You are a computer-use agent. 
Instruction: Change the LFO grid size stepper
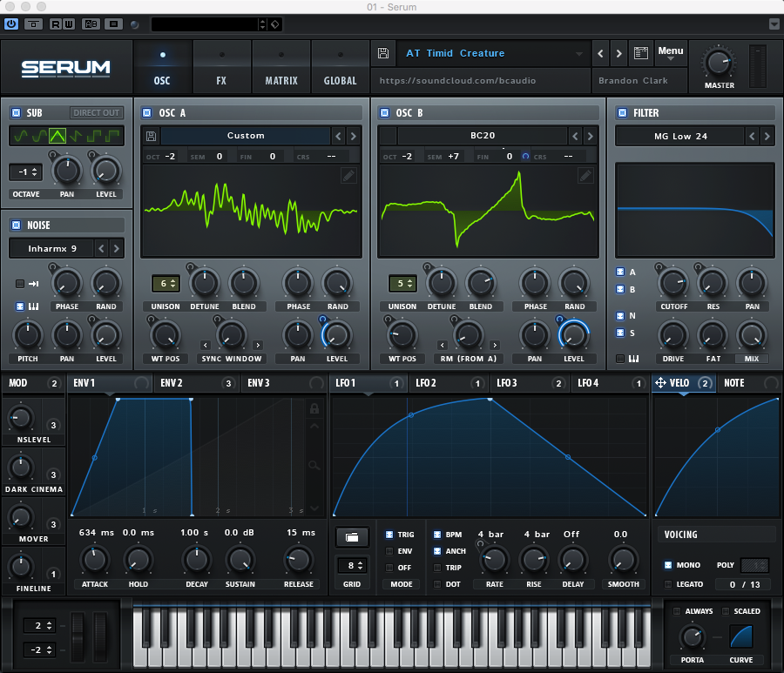[x=352, y=566]
